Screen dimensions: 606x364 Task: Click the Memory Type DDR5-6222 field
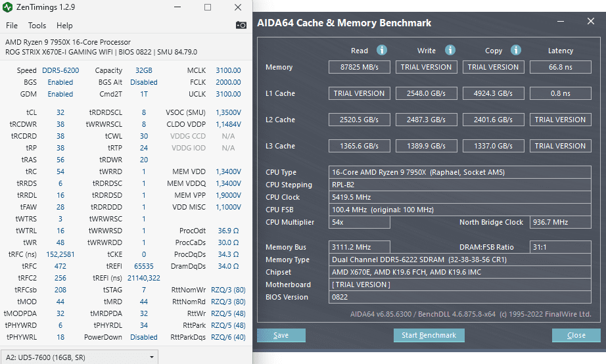[x=460, y=260]
